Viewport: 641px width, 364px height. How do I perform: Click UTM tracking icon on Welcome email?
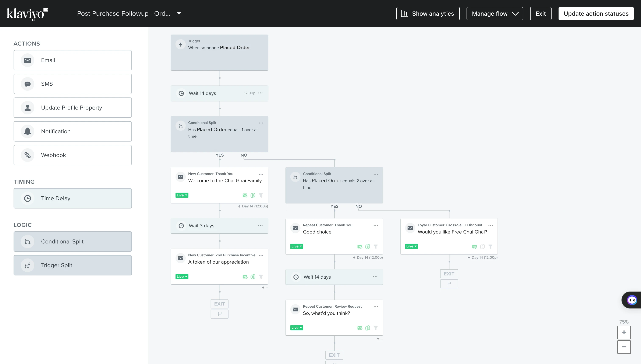[253, 196]
